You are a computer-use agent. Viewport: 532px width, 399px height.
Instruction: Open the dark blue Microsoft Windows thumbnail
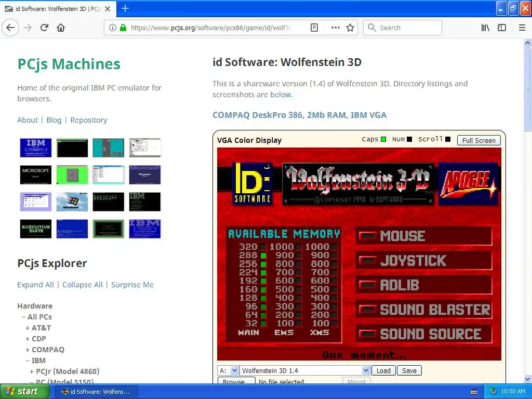pos(145,175)
